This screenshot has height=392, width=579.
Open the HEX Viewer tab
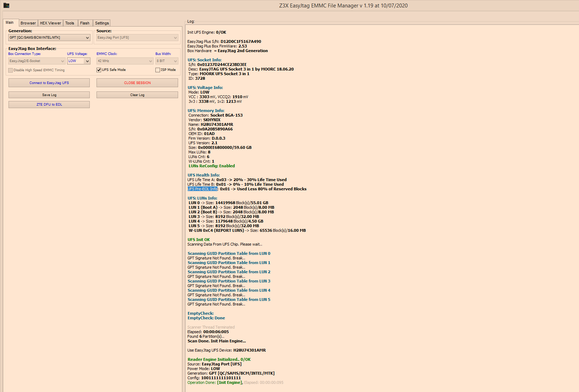click(50, 23)
